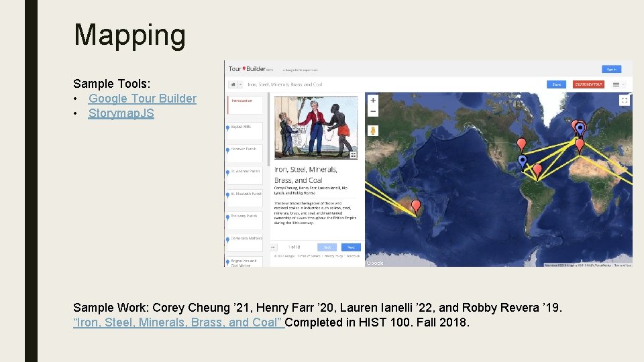Image resolution: width=644 pixels, height=362 pixels.
Task: Click the "1 of 18" page indicator
Action: (x=294, y=247)
